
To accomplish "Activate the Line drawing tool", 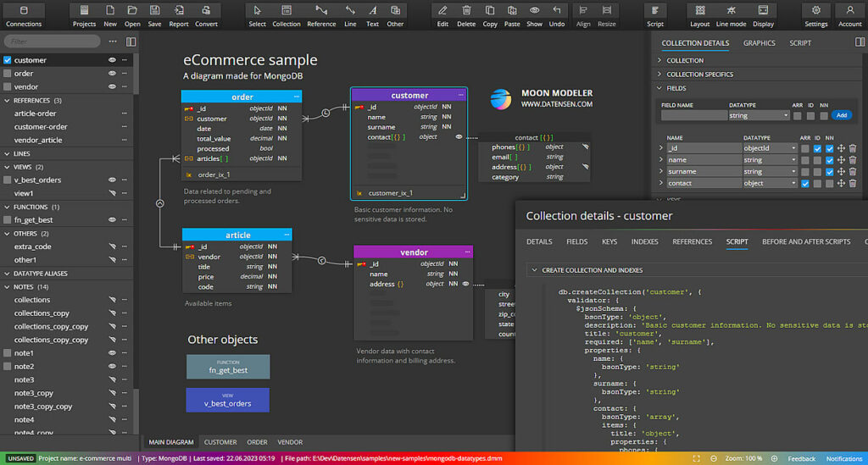I will tap(350, 15).
